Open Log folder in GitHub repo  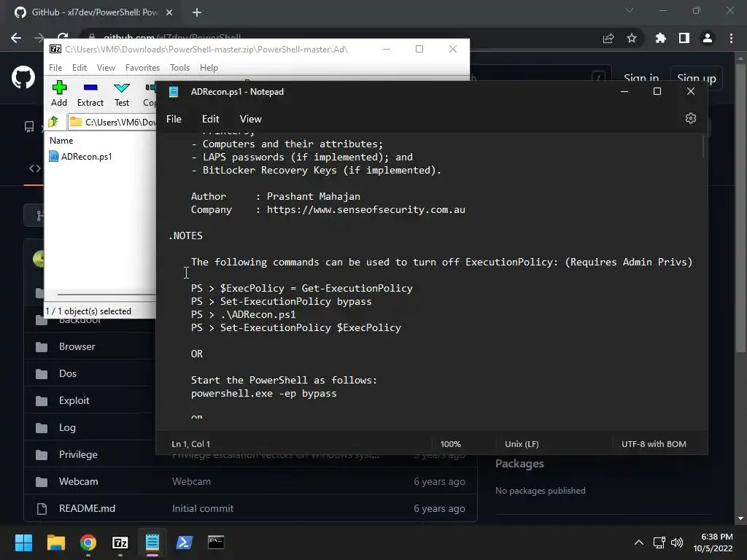point(67,427)
